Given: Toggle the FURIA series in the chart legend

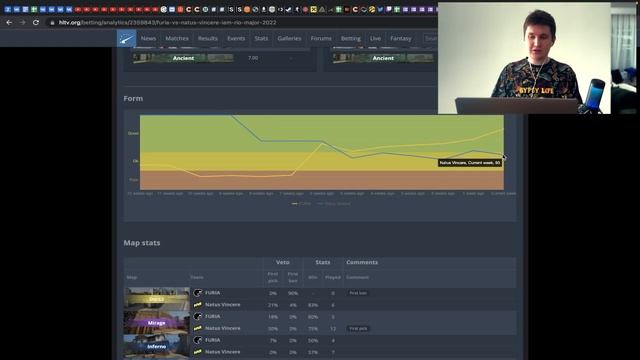Looking at the screenshot, I should pos(301,203).
